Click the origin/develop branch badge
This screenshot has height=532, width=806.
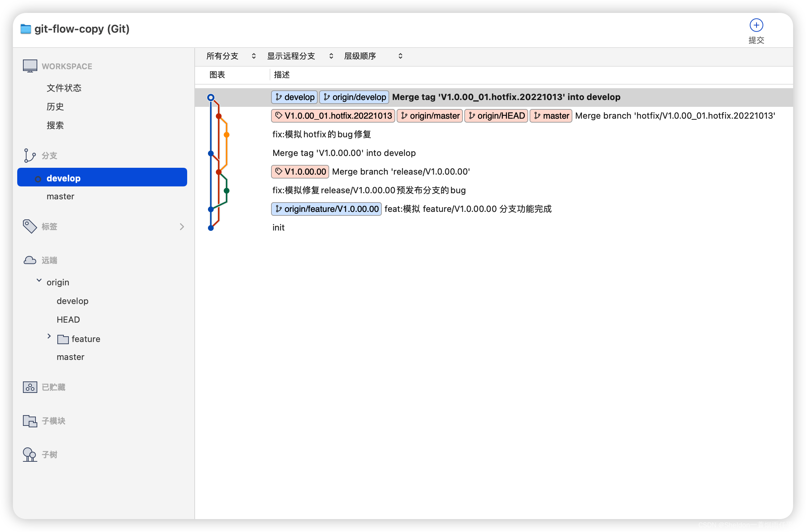(354, 97)
